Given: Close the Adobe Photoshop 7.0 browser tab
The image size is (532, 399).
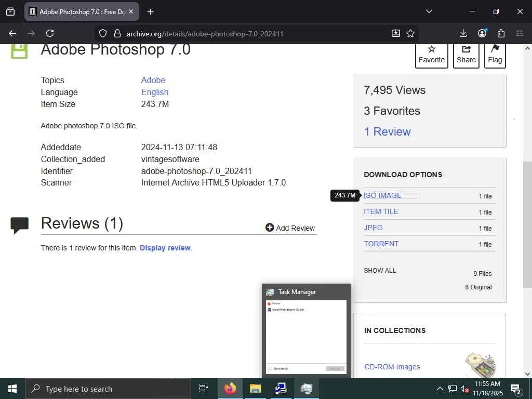Looking at the screenshot, I should point(131,11).
